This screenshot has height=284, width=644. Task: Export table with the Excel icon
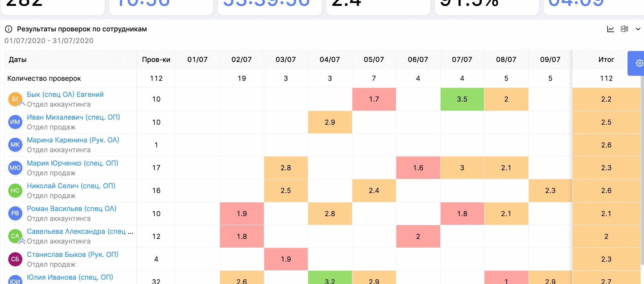tap(624, 29)
